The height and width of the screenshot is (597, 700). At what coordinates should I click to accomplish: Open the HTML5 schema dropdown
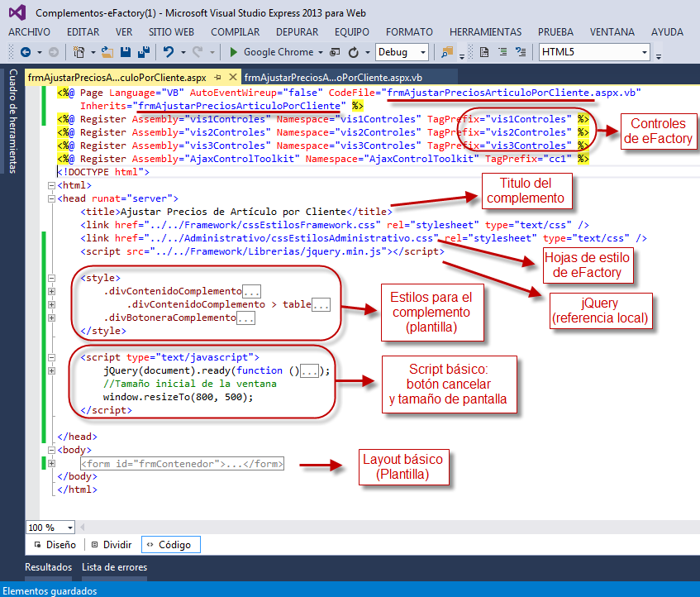coord(645,52)
